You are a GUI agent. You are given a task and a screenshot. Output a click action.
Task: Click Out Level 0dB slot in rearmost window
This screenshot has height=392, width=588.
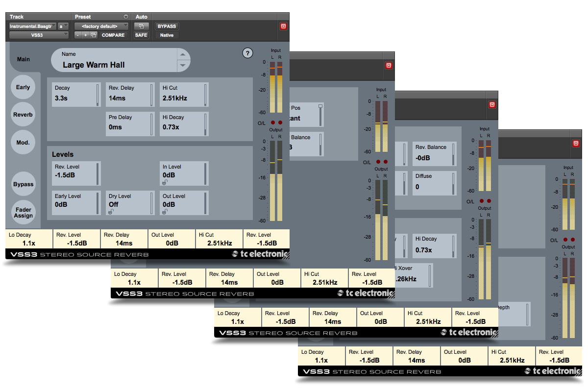464,356
